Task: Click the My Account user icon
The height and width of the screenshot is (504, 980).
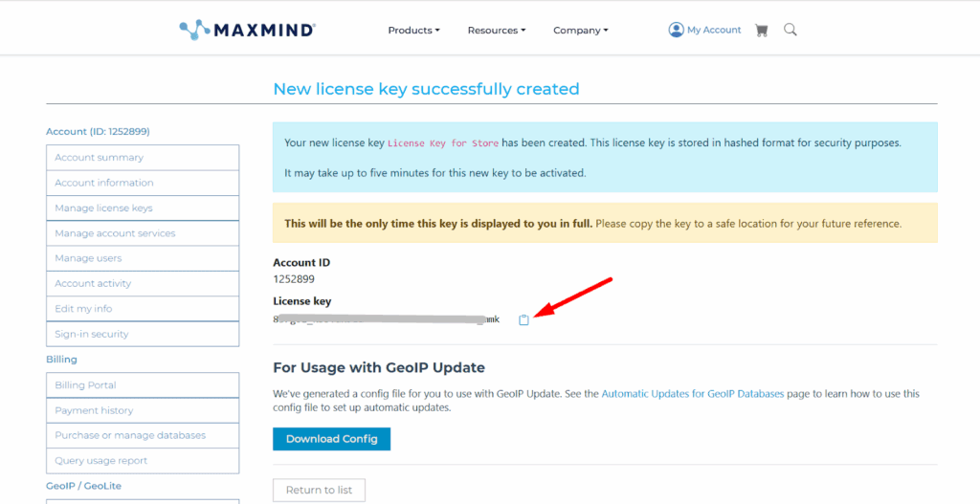Action: click(676, 30)
